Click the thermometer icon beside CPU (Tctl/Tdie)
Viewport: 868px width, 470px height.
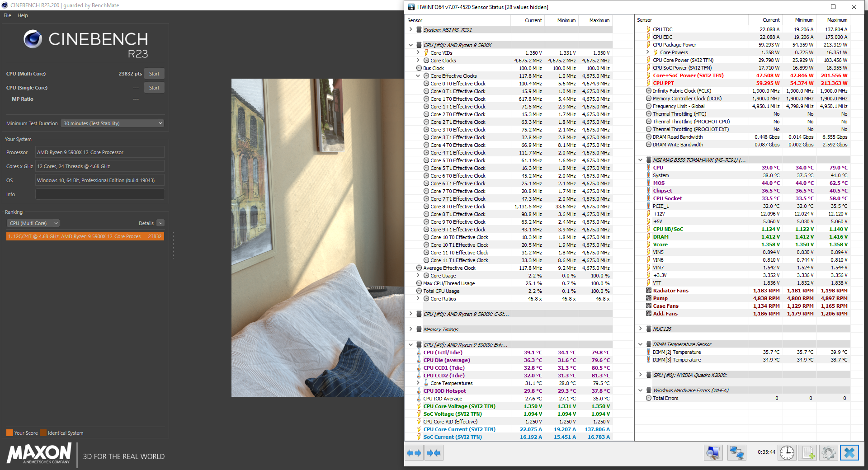(419, 352)
